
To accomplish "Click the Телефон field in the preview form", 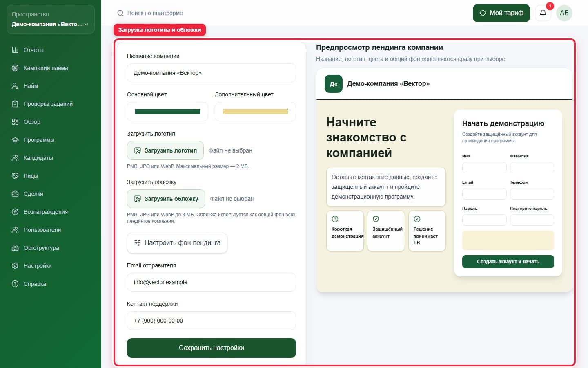I will pos(532,194).
